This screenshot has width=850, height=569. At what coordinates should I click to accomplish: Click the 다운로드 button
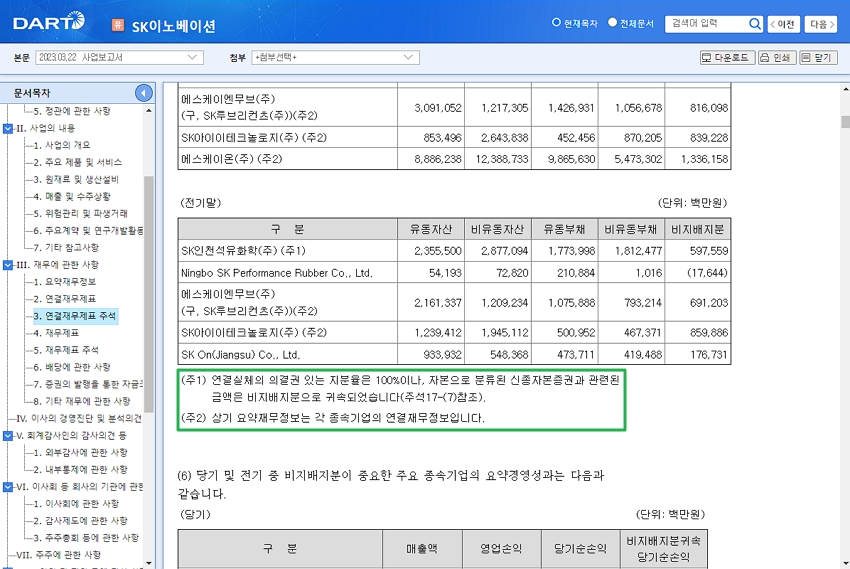tap(727, 57)
